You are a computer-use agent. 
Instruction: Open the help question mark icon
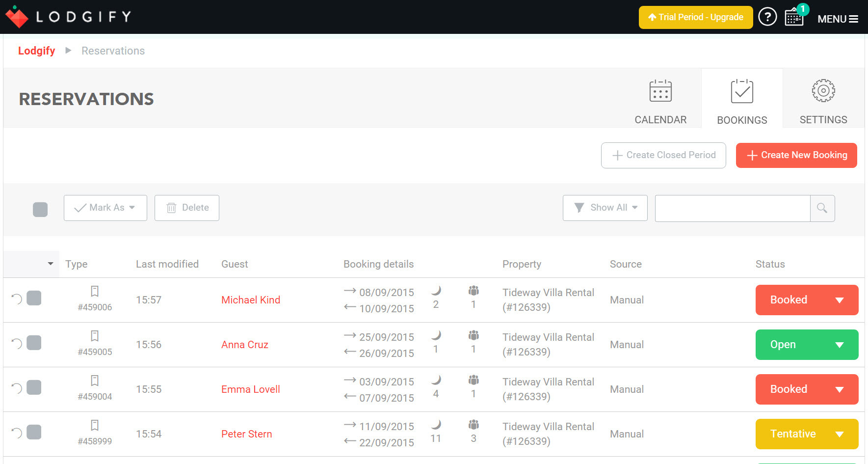pos(767,17)
